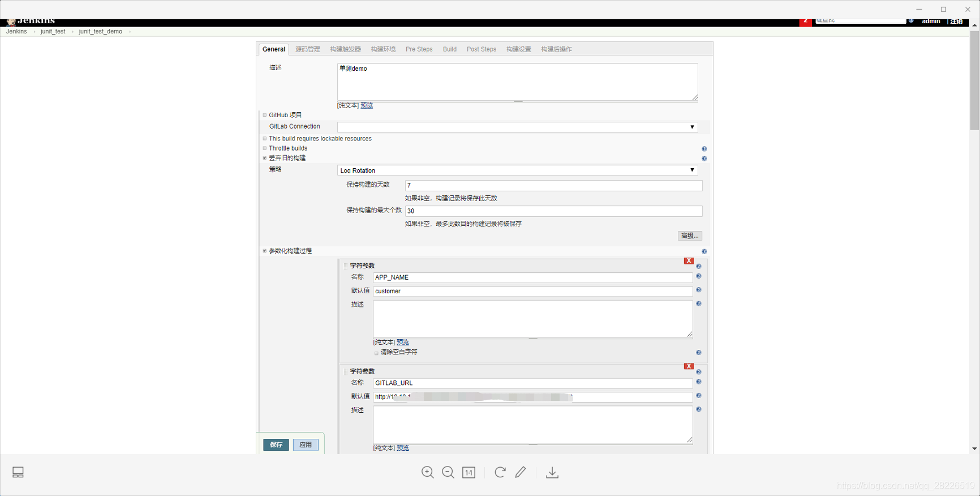Image resolution: width=980 pixels, height=496 pixels.
Task: Tick the 清除空白字符 checkbox
Action: coord(376,353)
